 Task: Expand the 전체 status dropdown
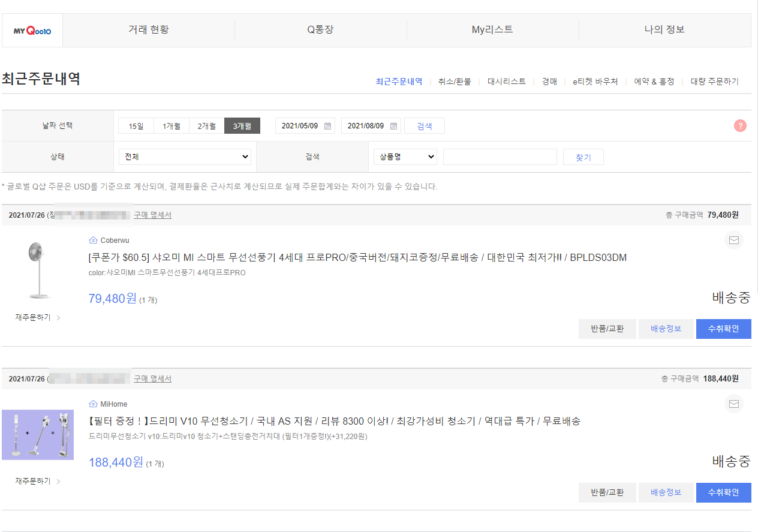point(185,157)
